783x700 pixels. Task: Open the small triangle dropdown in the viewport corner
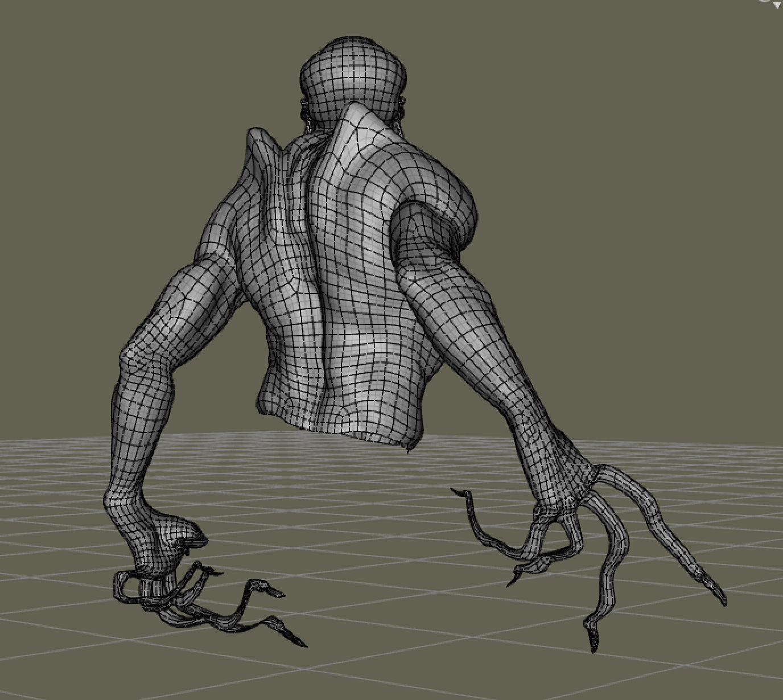tap(777, 5)
